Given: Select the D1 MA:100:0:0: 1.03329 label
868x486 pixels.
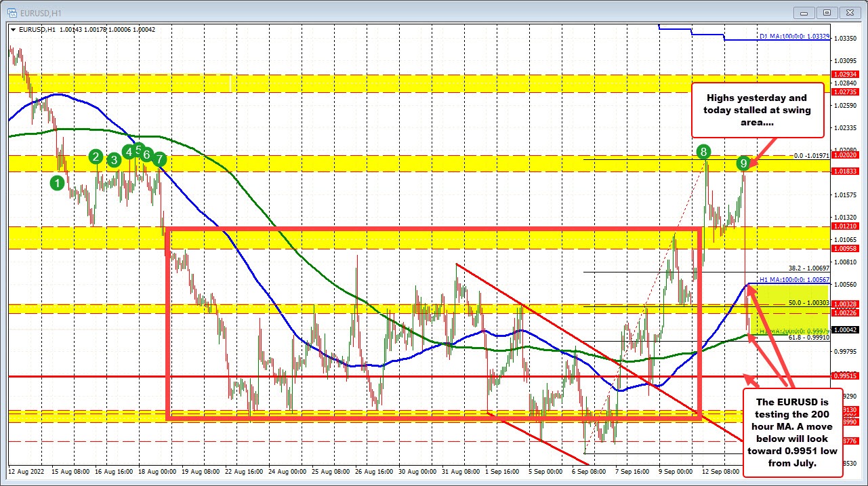Looking at the screenshot, I should click(x=793, y=36).
